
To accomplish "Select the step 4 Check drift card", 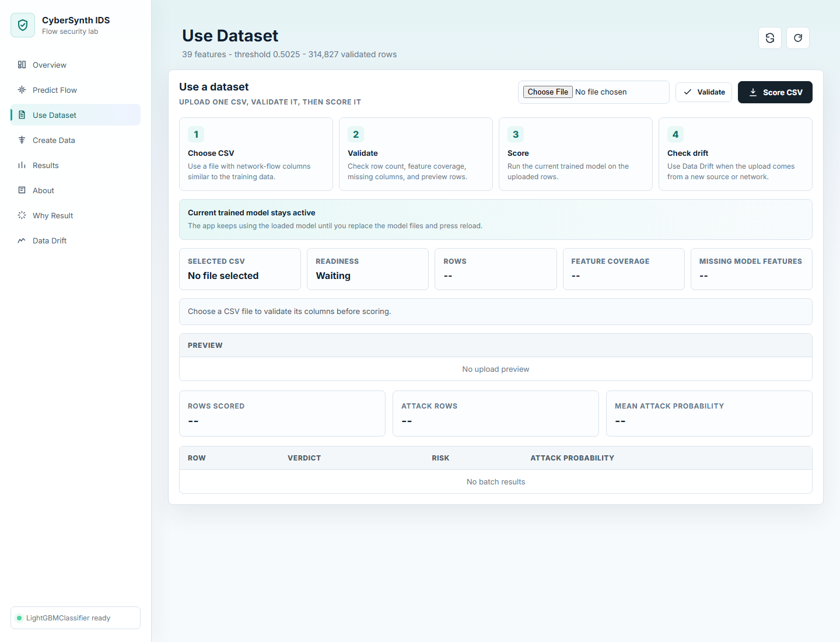I will pos(736,154).
